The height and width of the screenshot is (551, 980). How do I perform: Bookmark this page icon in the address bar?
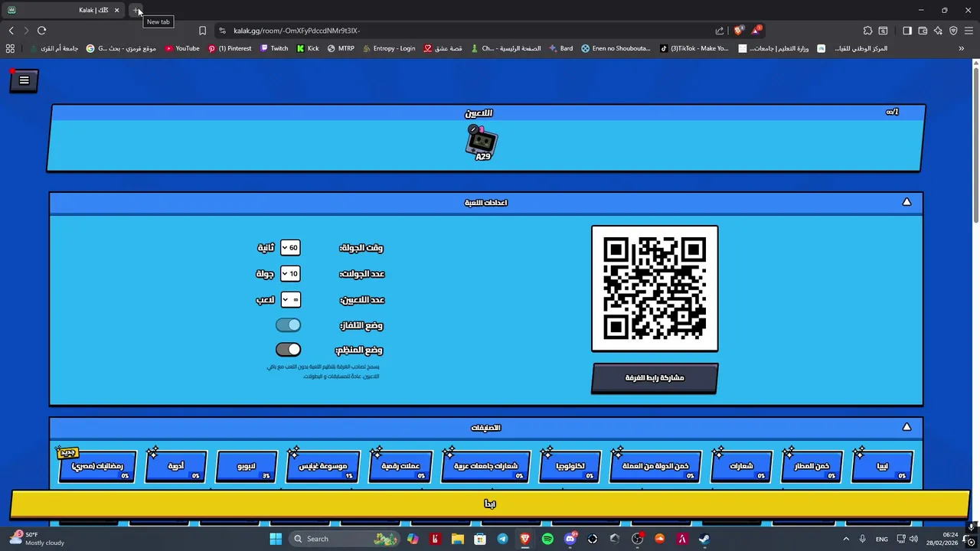(x=202, y=31)
